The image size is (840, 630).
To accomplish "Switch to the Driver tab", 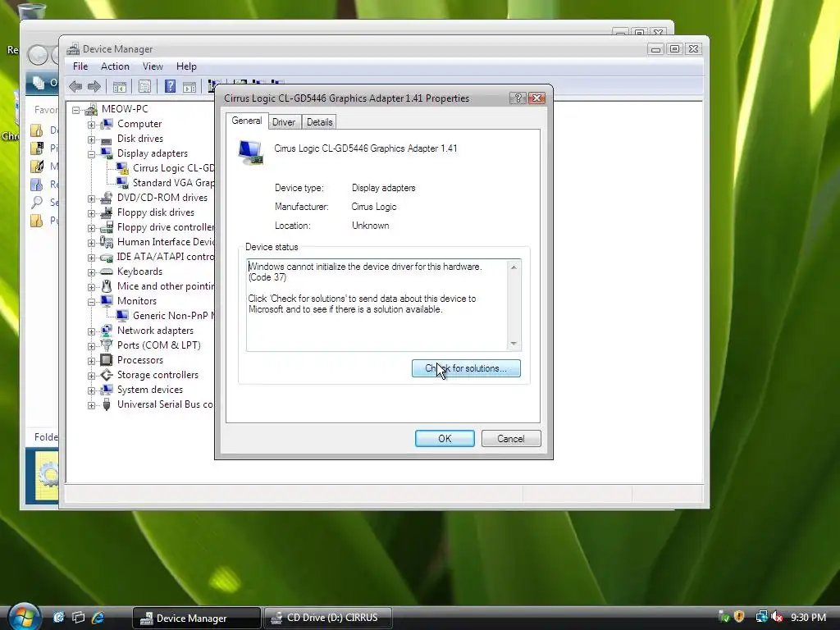I will pyautogui.click(x=284, y=122).
